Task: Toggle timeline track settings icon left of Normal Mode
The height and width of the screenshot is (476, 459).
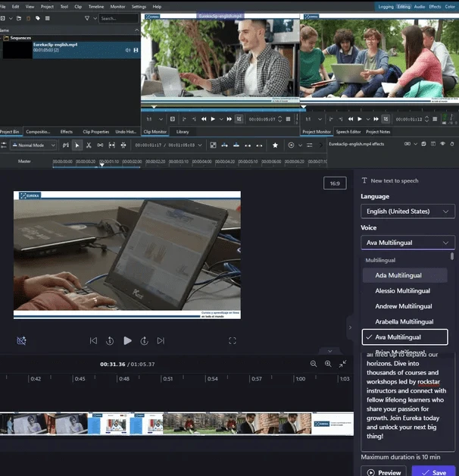Action: point(4,145)
